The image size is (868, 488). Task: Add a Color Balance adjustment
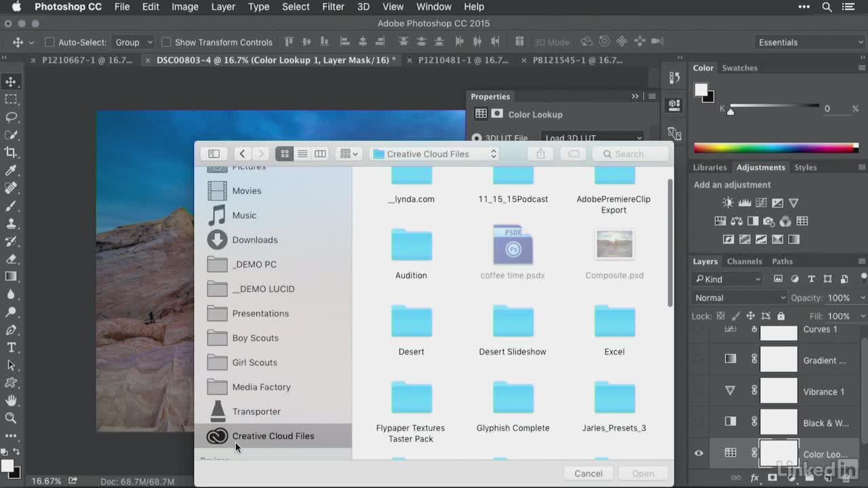click(x=736, y=221)
